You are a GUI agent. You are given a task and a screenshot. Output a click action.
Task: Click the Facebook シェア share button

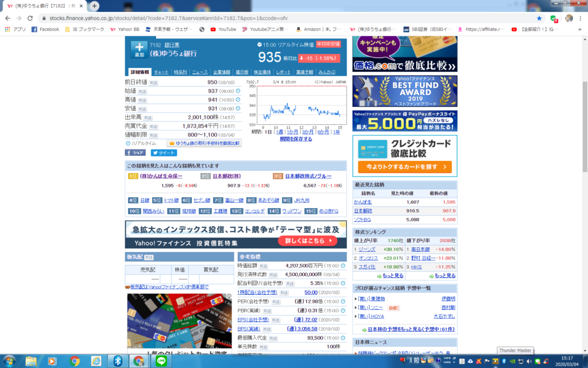136,153
